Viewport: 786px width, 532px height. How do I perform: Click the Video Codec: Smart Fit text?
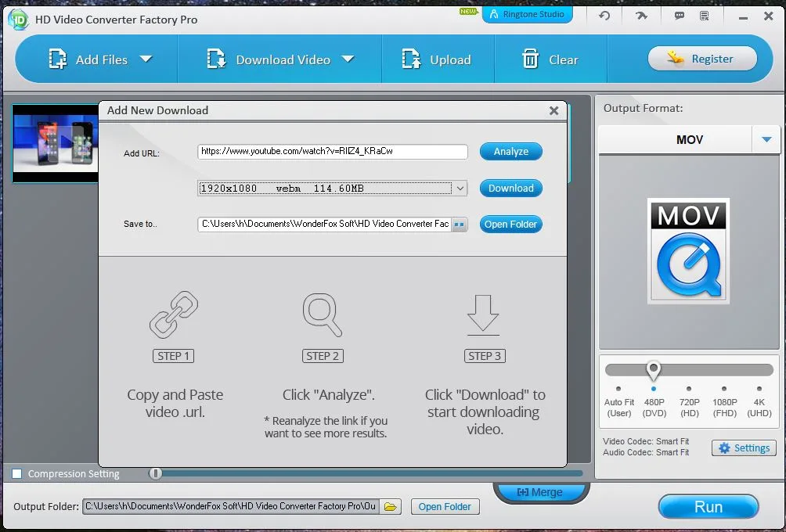(646, 441)
